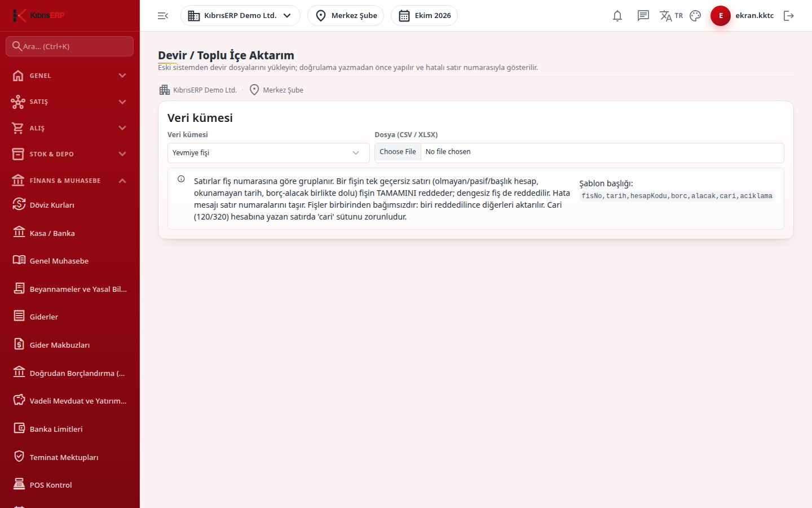
Task: Open notifications bell icon
Action: click(x=617, y=16)
